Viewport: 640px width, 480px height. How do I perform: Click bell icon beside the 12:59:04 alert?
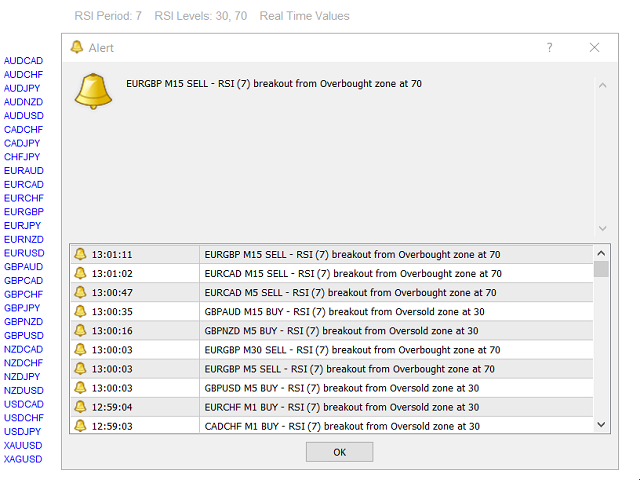(80, 407)
